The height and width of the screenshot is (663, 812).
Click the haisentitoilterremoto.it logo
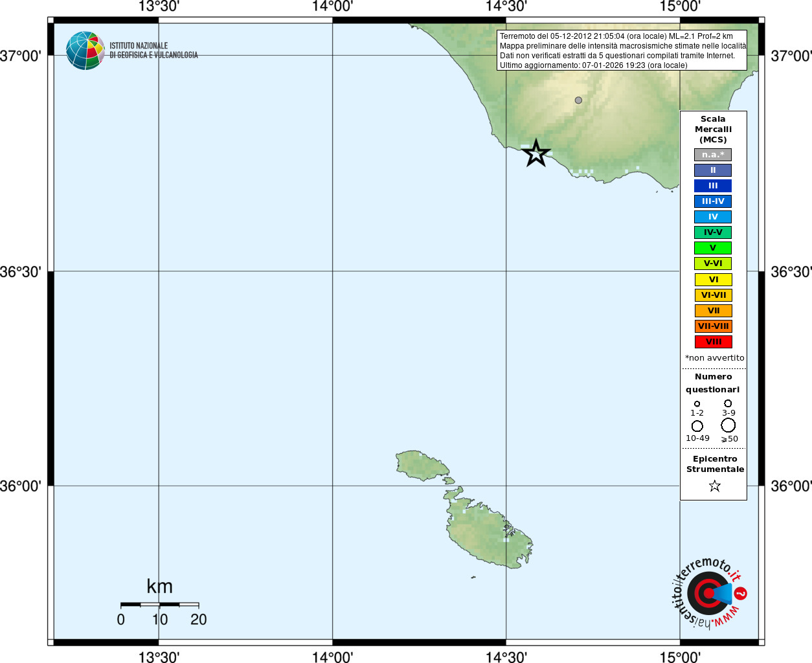click(710, 593)
